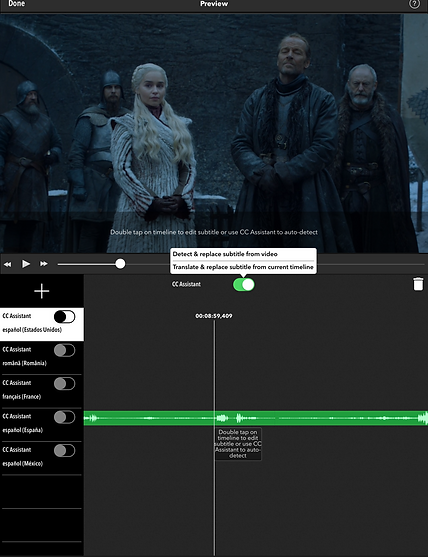Toggle CC Assistant for español (México)

[64, 450]
